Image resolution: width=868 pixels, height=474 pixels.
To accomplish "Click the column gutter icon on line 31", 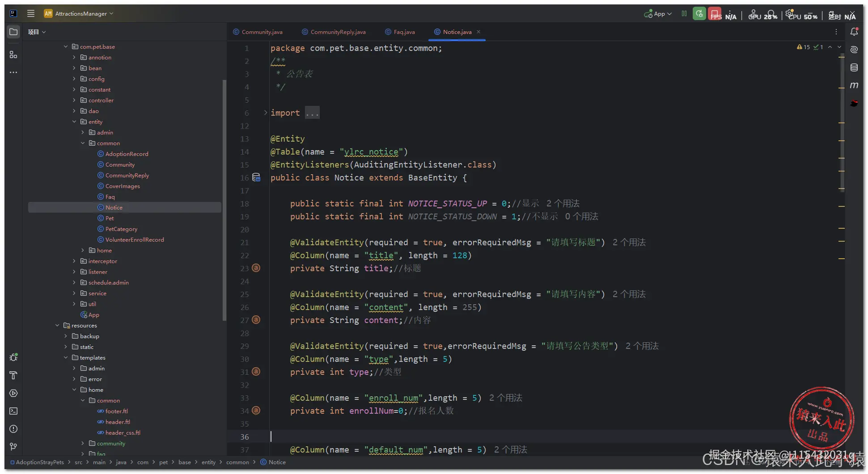I will coord(256,372).
